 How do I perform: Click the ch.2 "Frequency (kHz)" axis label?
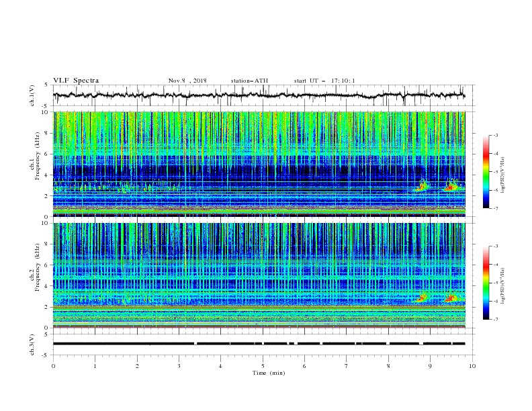[x=38, y=267]
